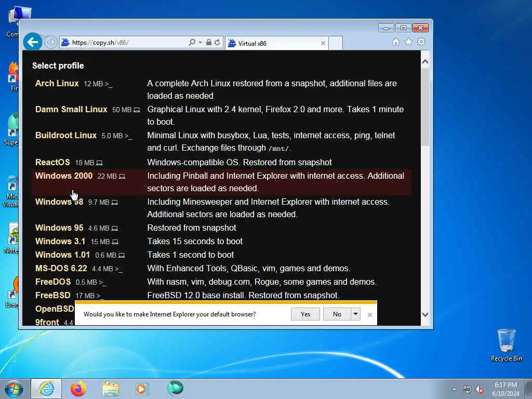
Task: Select the Recycle Bin desktop icon
Action: coord(506,345)
